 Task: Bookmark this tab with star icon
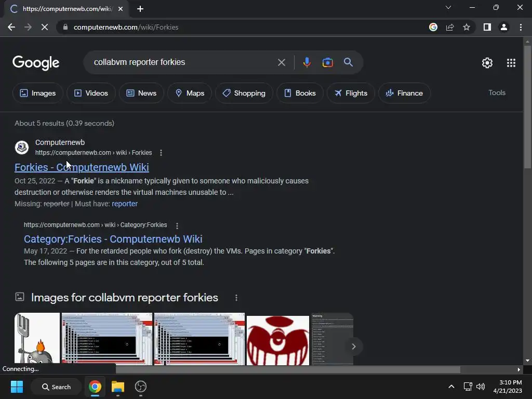[467, 27]
